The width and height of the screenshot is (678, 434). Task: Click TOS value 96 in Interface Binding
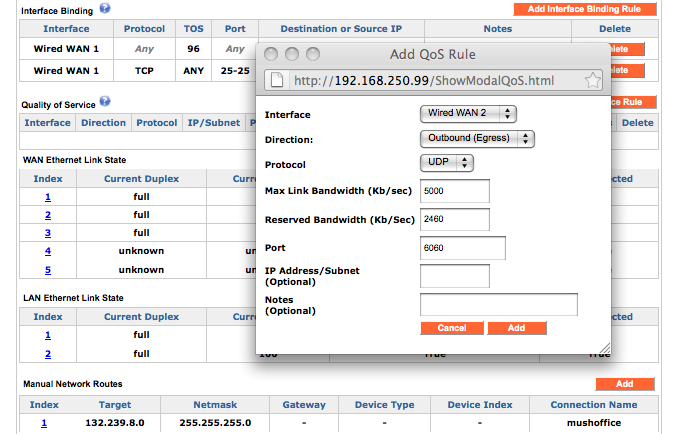(x=193, y=49)
